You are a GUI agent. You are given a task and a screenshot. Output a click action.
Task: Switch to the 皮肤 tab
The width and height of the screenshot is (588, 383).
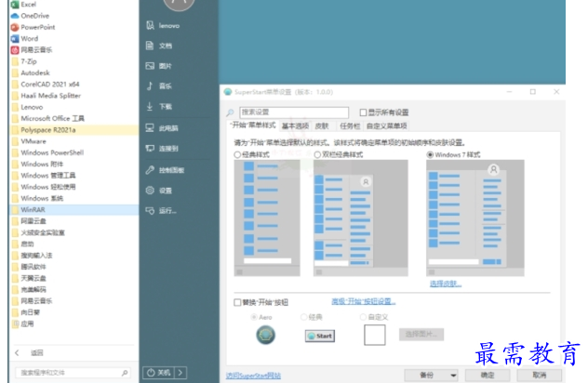click(322, 125)
